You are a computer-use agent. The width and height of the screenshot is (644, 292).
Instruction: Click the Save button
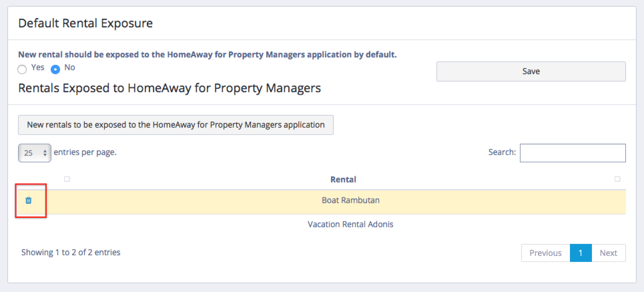[x=531, y=71]
